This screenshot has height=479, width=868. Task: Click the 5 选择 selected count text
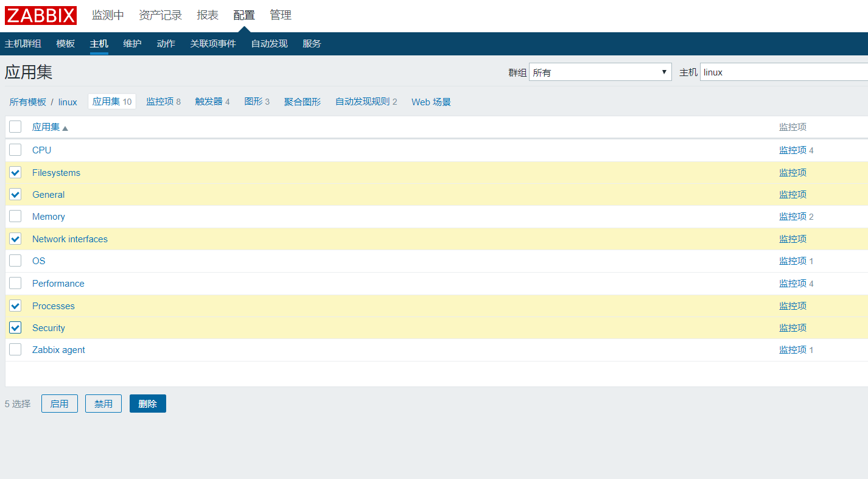[18, 404]
